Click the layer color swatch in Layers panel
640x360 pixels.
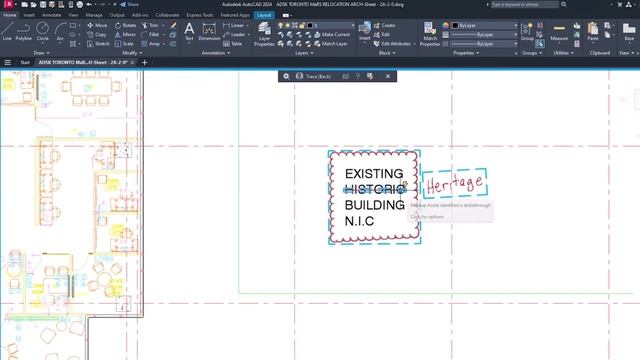(310, 25)
